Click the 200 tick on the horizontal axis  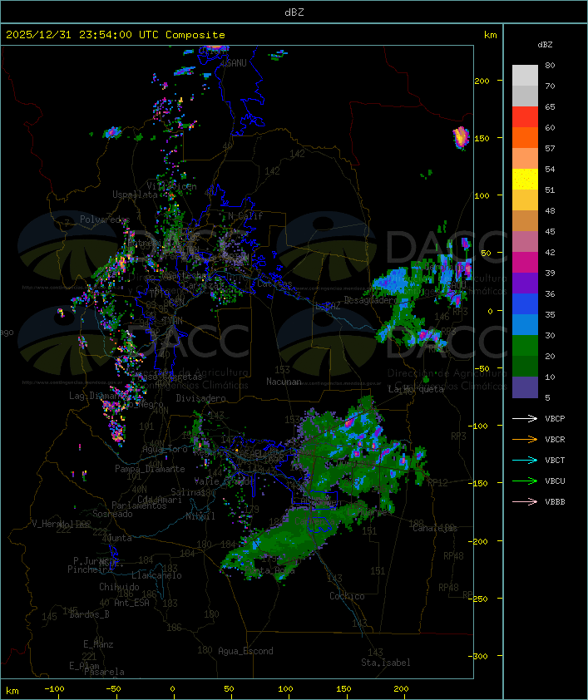click(401, 689)
